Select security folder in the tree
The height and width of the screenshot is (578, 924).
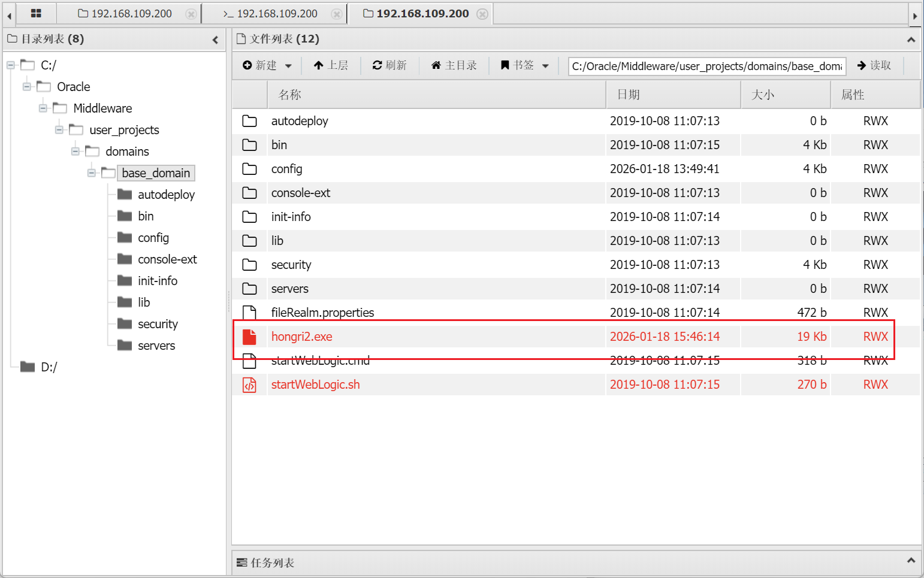tap(158, 324)
